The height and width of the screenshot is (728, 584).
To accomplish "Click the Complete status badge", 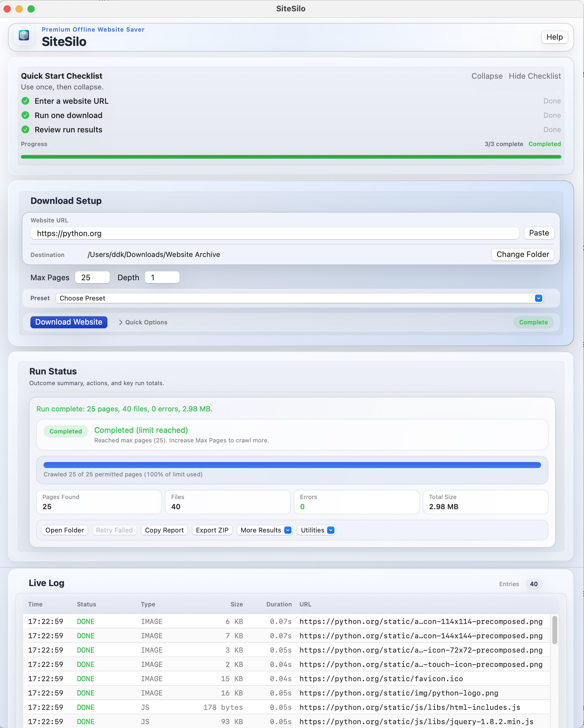I will click(533, 322).
